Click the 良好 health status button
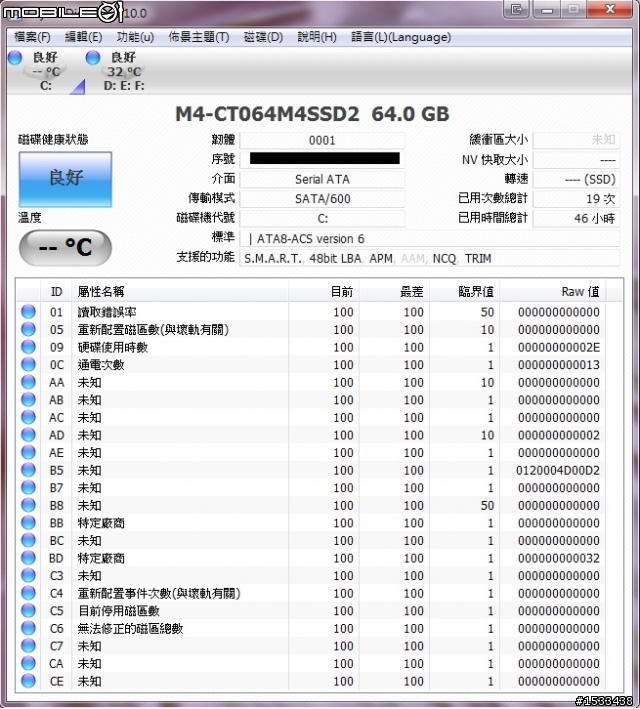640x709 pixels. coord(66,179)
